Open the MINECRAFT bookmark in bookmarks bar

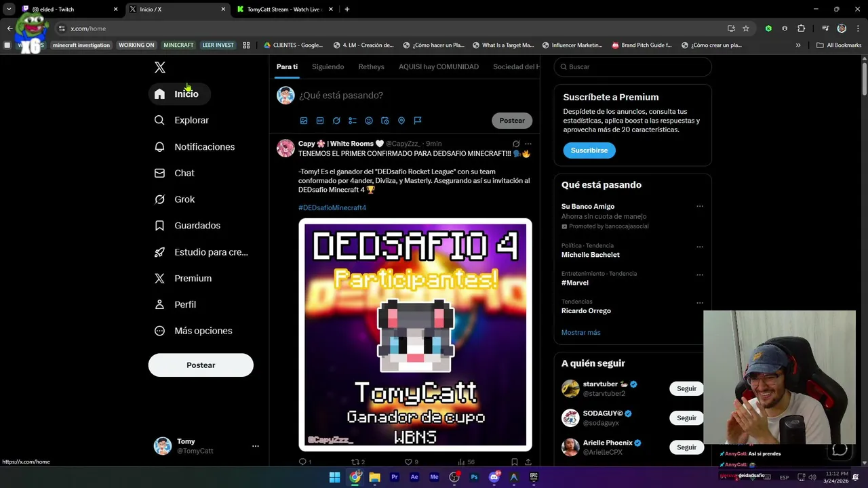(178, 45)
